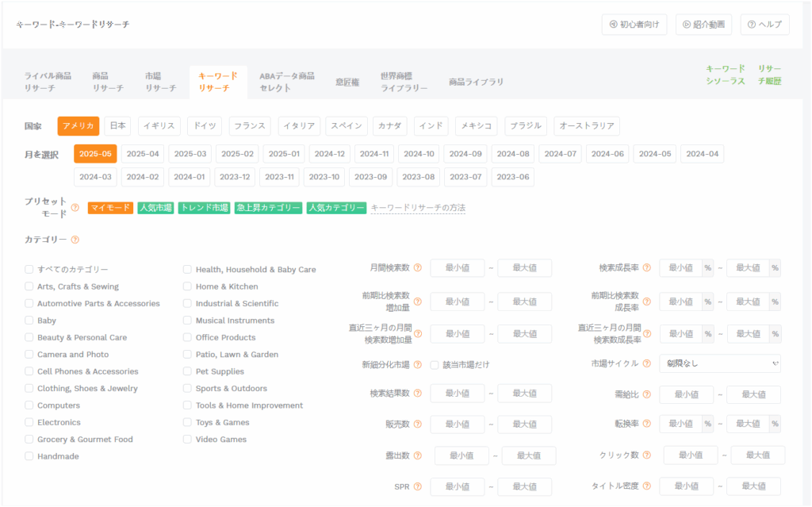The image size is (812, 507).
Task: Apply the トレンド市場 preset
Action: (x=204, y=208)
